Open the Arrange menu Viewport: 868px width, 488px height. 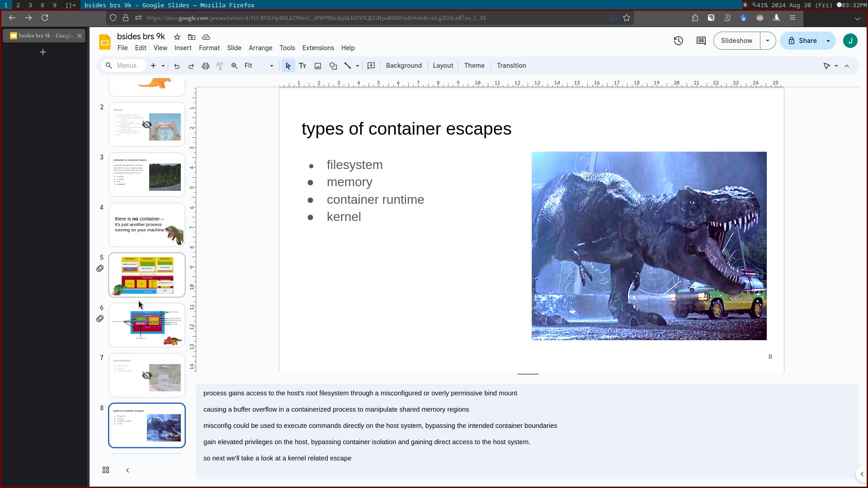(260, 48)
